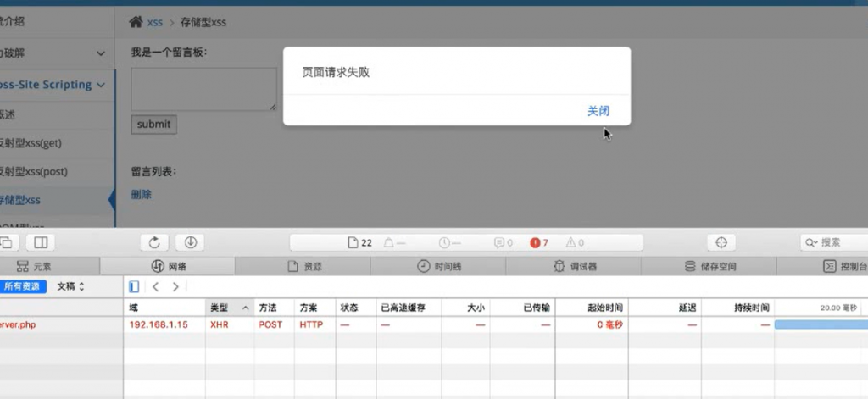Click the warning triangle count icon
Screen dimensions: 868x399
[x=575, y=242]
